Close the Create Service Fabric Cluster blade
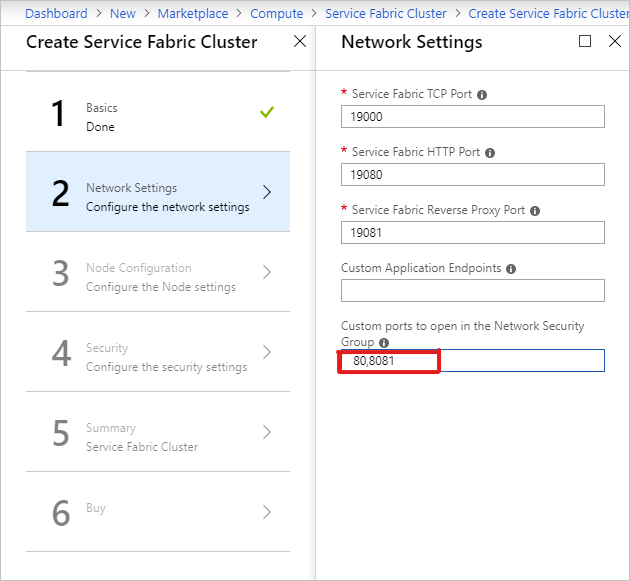The image size is (630, 581). (x=300, y=41)
